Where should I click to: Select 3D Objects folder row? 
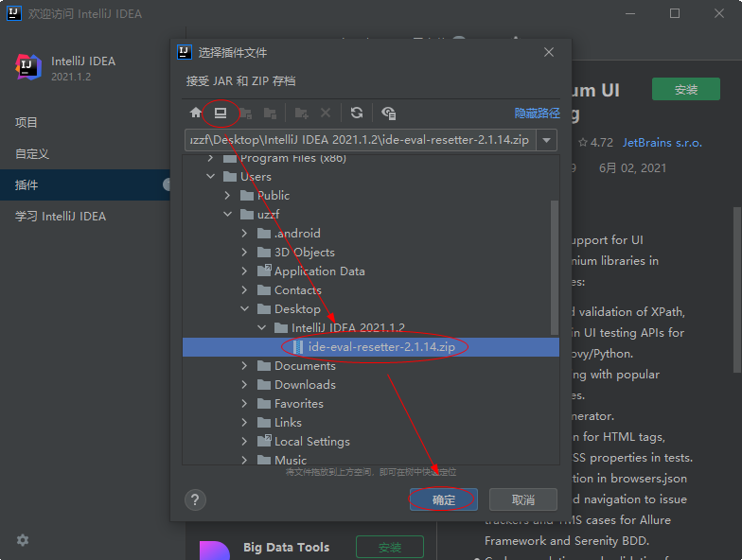point(371,252)
